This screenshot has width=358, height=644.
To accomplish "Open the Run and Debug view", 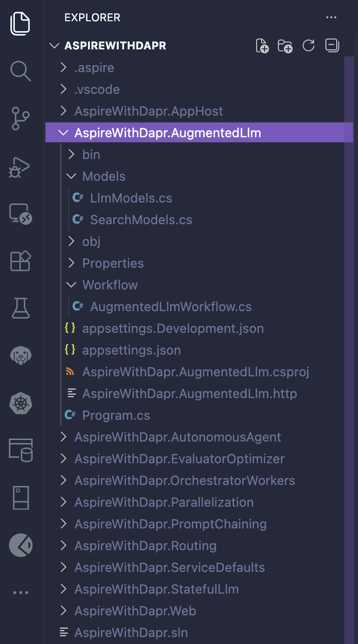I will [21, 167].
